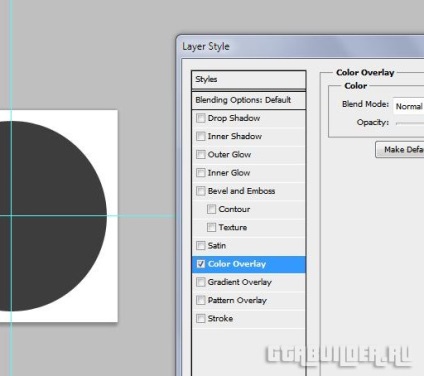Tick the Inner Glow checkbox

[x=201, y=173]
